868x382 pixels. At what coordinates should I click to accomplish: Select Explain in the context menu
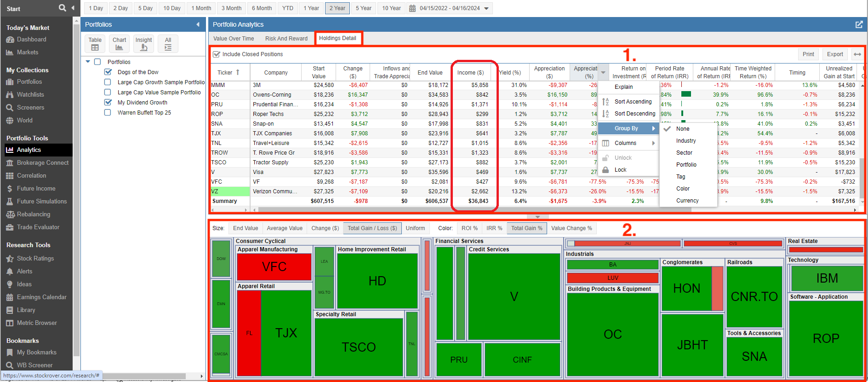pos(628,87)
